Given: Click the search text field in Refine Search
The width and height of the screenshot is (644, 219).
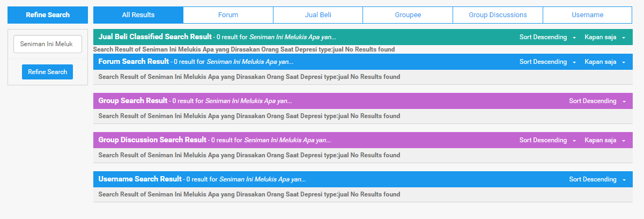Looking at the screenshot, I should tap(47, 44).
